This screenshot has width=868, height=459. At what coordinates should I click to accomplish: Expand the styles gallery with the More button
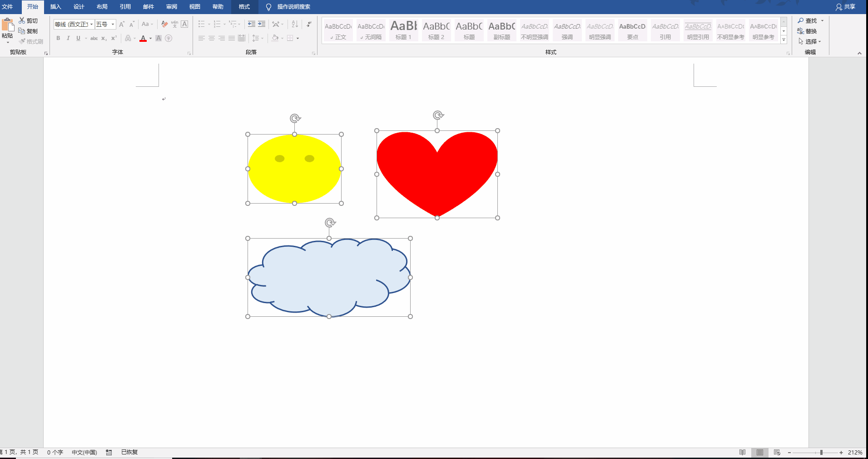(784, 40)
